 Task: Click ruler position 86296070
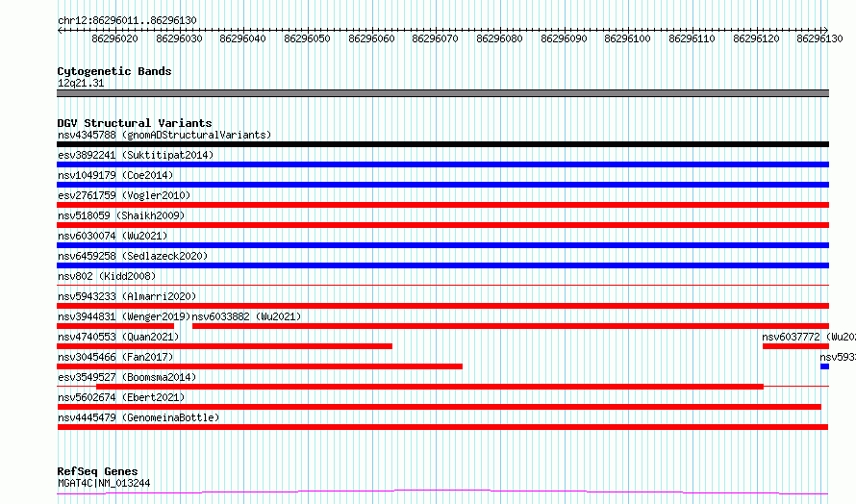pos(435,38)
